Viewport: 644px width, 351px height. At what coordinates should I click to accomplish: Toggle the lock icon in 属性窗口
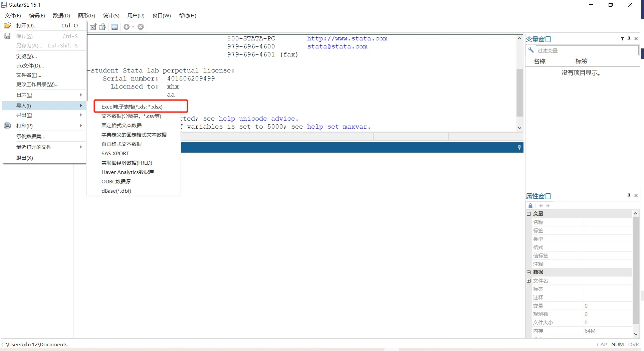coord(530,206)
